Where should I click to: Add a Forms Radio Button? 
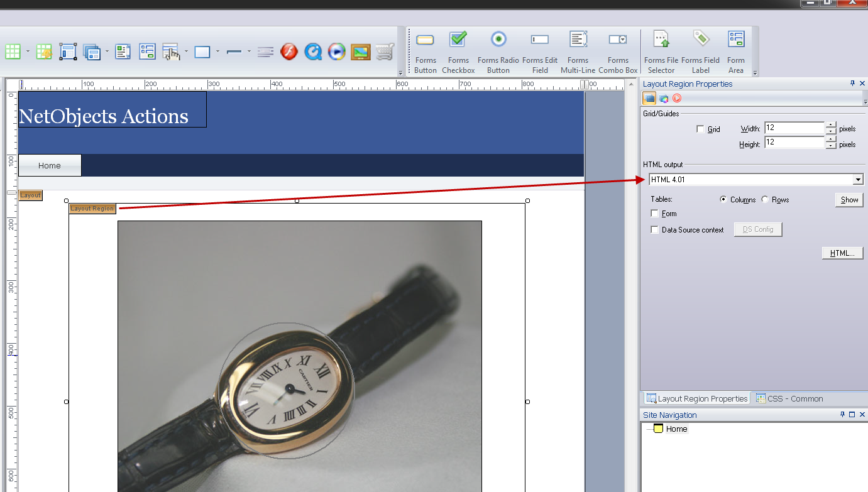[498, 53]
